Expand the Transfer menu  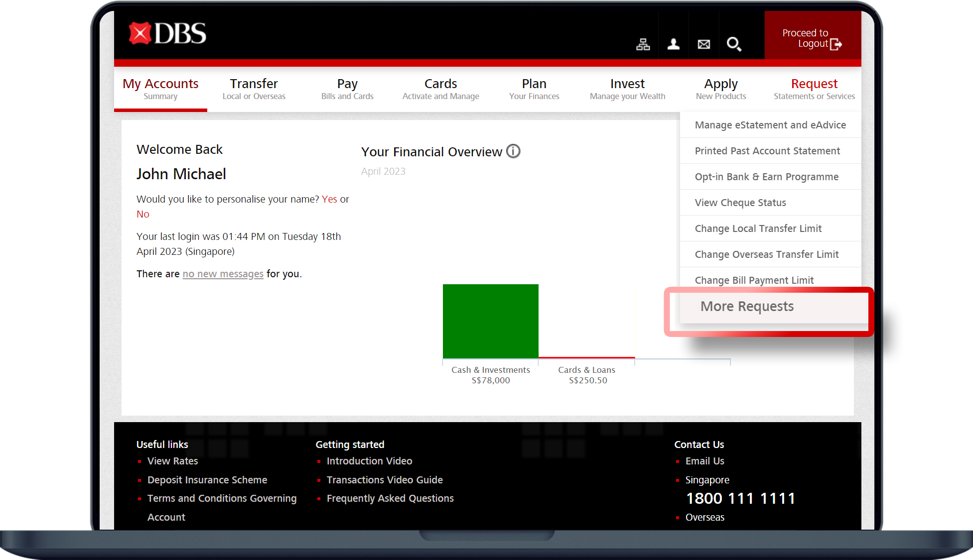254,89
